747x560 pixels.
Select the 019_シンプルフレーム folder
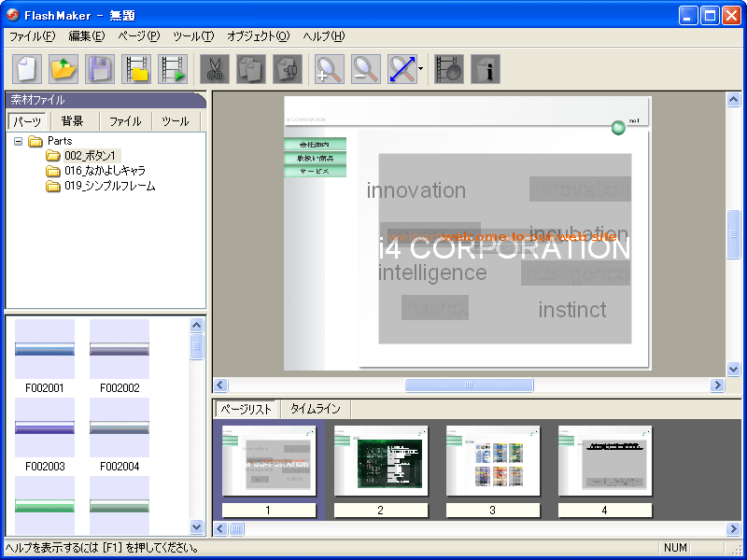tap(109, 186)
